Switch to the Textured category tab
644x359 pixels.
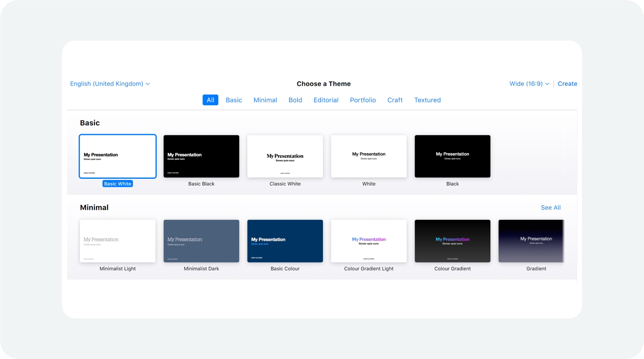click(428, 100)
